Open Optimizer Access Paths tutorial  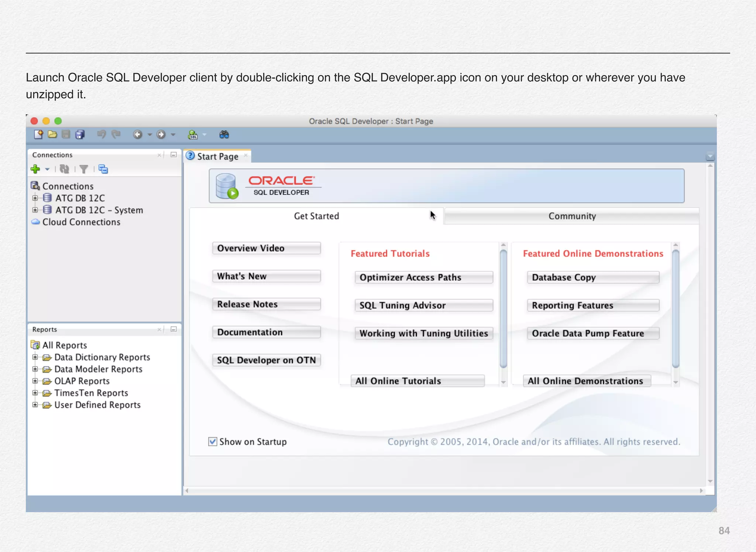coord(424,277)
